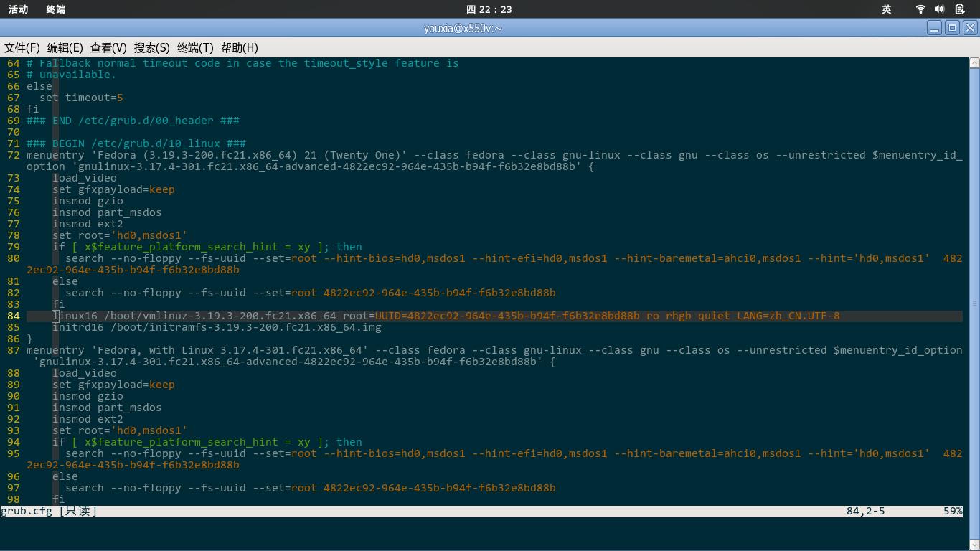Click 'initrd16 /boot/initramfs-3.19.3-200.fc21.x86_64.img' line
Viewport: 980px width, 551px height.
(x=217, y=327)
